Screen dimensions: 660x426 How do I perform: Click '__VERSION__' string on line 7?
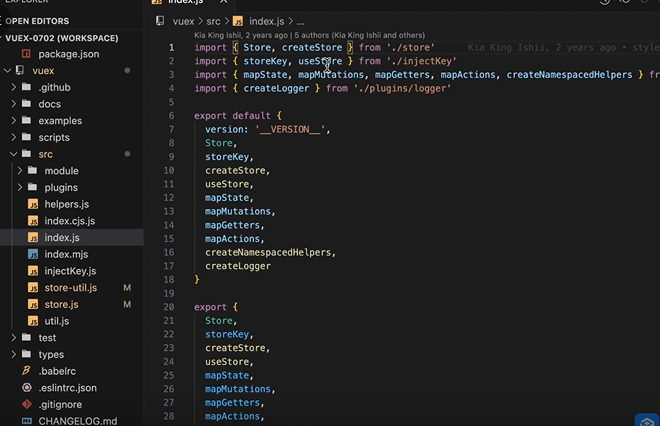tap(290, 130)
